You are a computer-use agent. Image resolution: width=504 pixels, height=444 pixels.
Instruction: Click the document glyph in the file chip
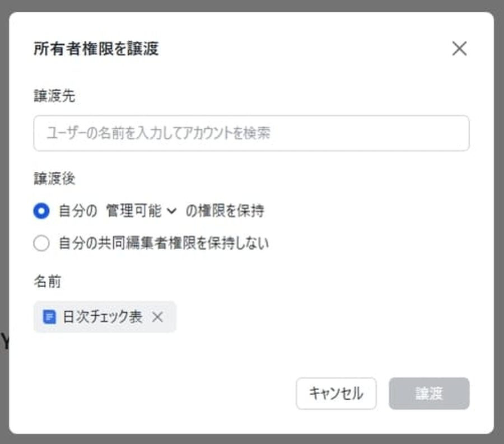50,317
